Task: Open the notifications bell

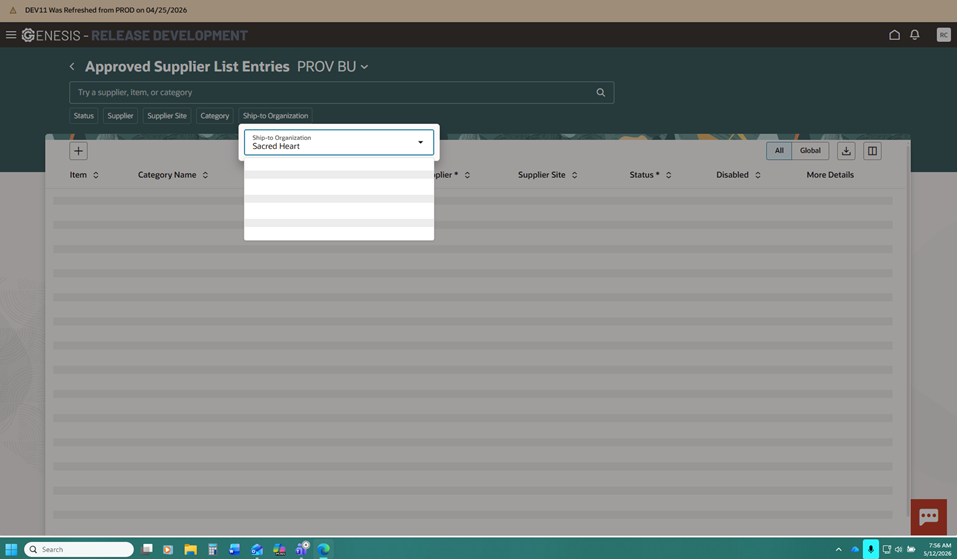Action: tap(915, 35)
